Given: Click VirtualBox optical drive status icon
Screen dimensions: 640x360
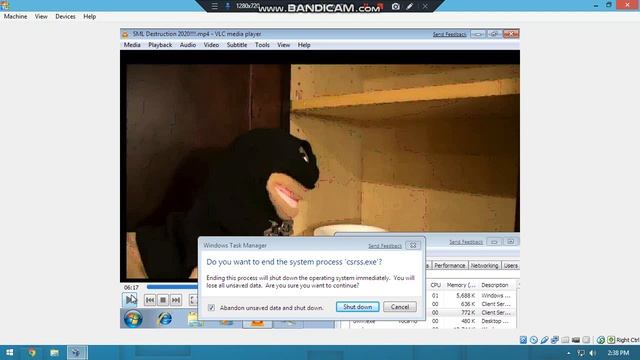Looking at the screenshot, I should coord(534,340).
